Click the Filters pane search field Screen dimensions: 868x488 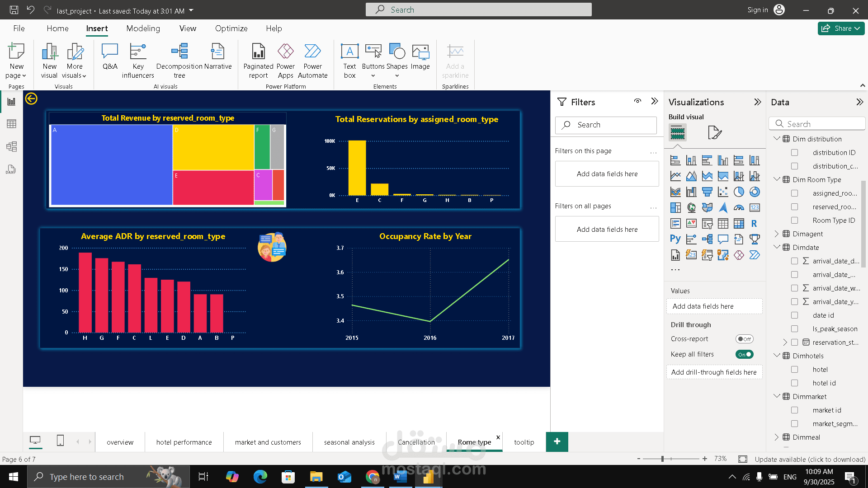point(606,125)
